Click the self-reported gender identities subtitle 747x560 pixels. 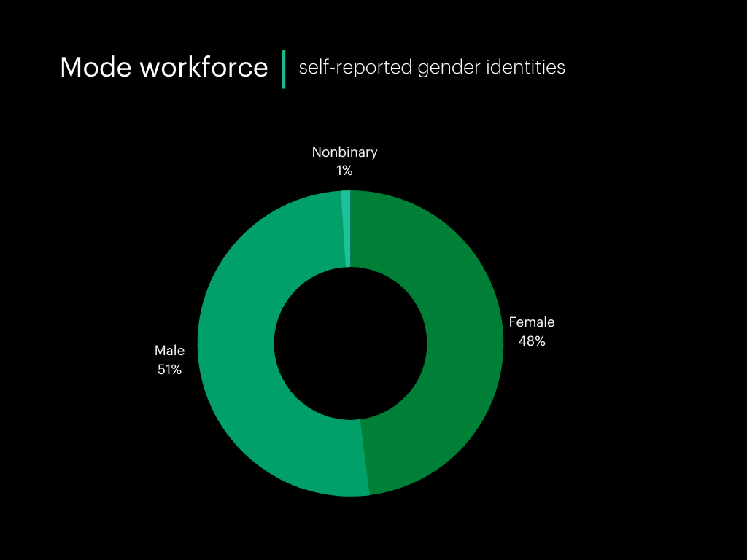click(430, 68)
